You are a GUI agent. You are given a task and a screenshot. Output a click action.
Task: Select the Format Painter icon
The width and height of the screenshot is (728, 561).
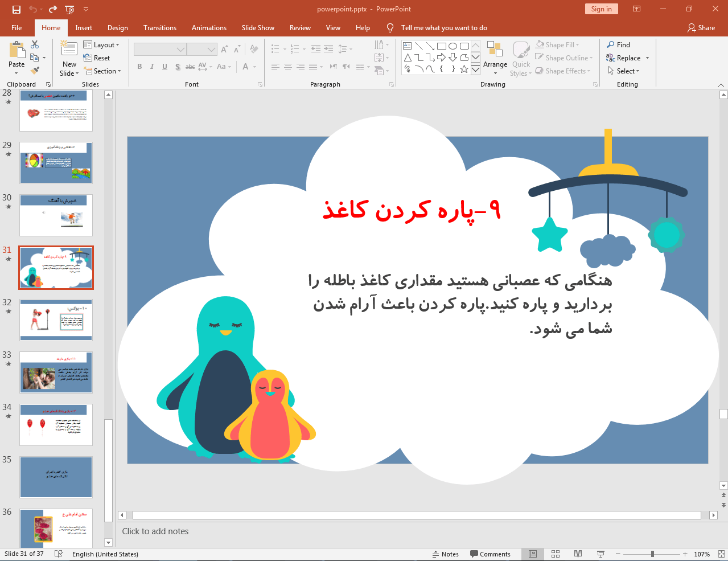click(34, 69)
